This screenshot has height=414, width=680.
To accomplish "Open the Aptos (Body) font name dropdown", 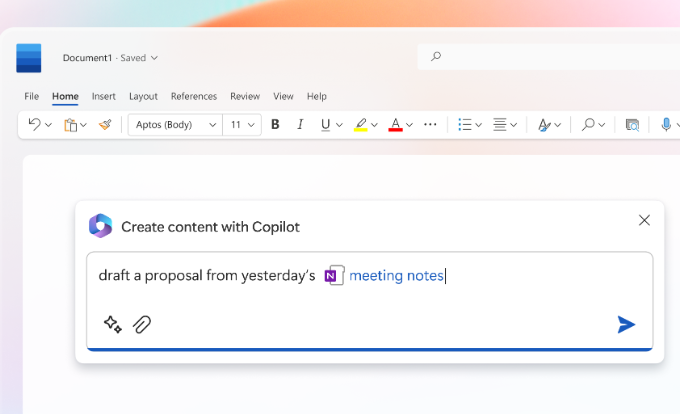I will [175, 125].
